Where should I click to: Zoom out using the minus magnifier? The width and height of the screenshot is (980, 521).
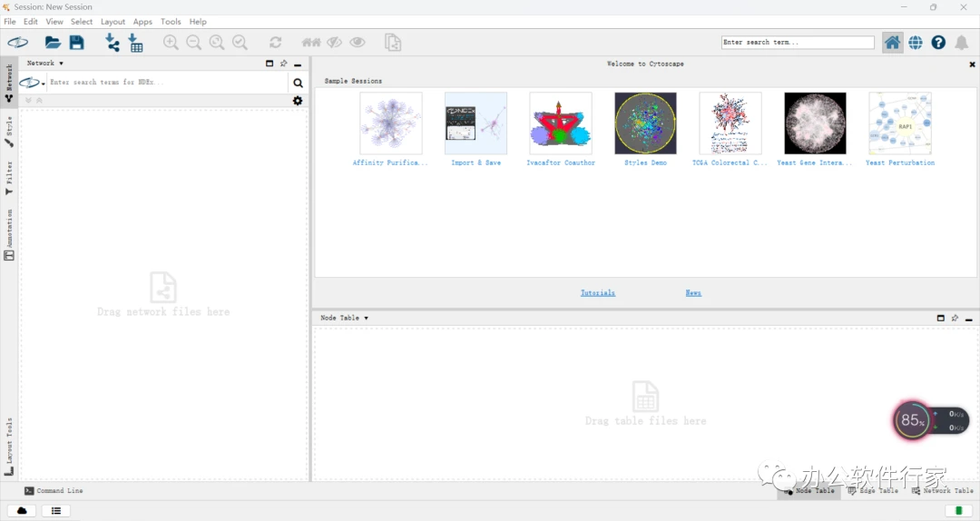coord(194,43)
